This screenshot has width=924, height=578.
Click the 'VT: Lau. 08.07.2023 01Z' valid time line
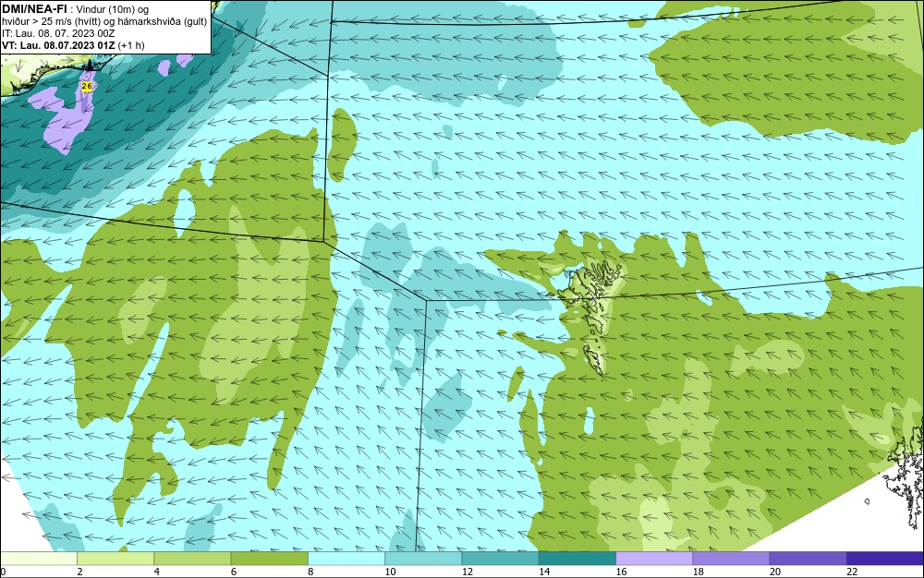pos(73,45)
